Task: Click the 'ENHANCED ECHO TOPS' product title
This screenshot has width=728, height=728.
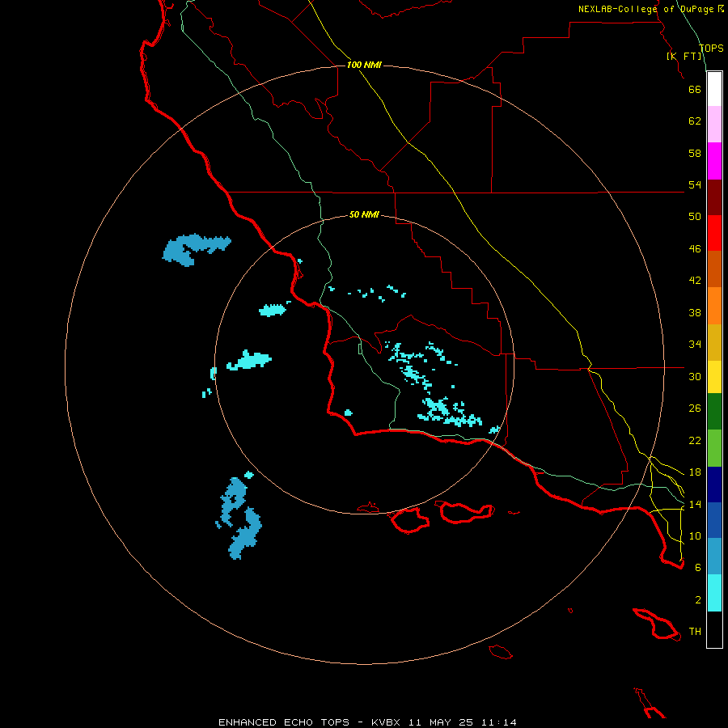Action: pos(284,722)
